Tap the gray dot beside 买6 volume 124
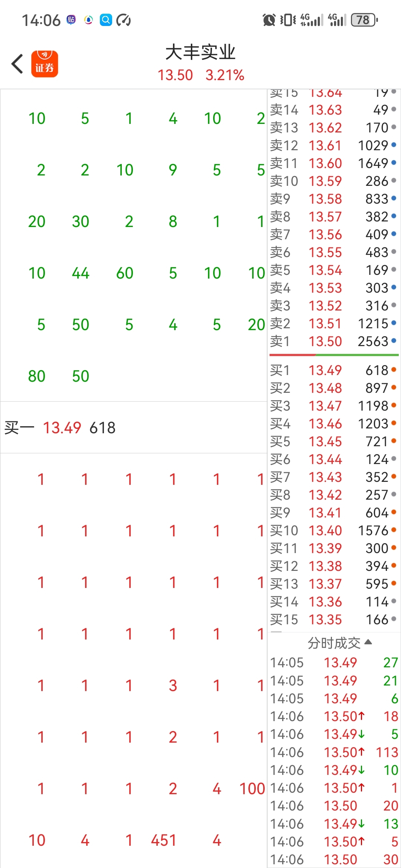 [394, 458]
